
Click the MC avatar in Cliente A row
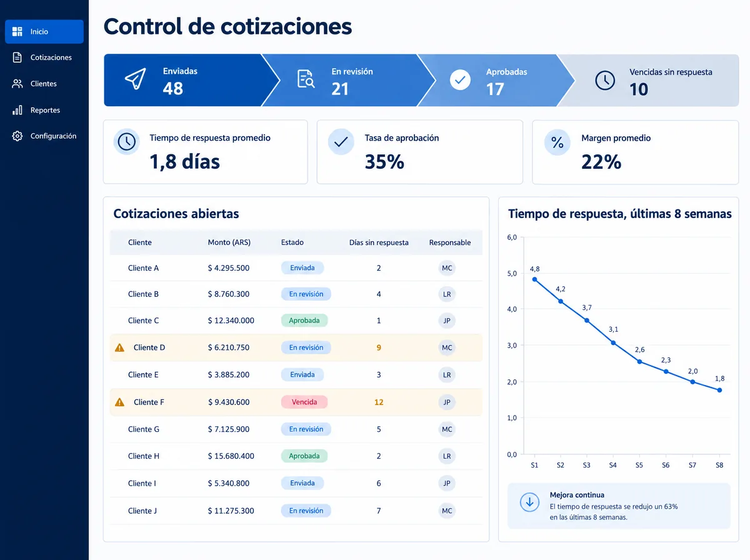(x=447, y=268)
